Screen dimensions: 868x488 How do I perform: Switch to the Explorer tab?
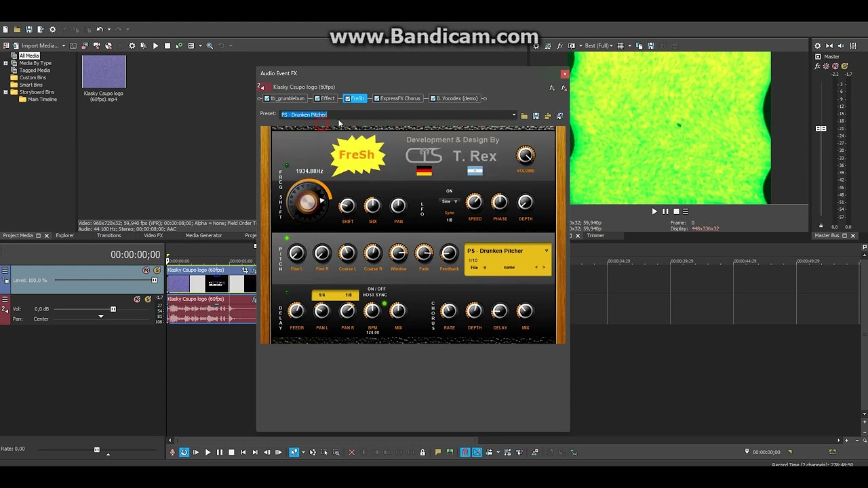[x=65, y=235]
